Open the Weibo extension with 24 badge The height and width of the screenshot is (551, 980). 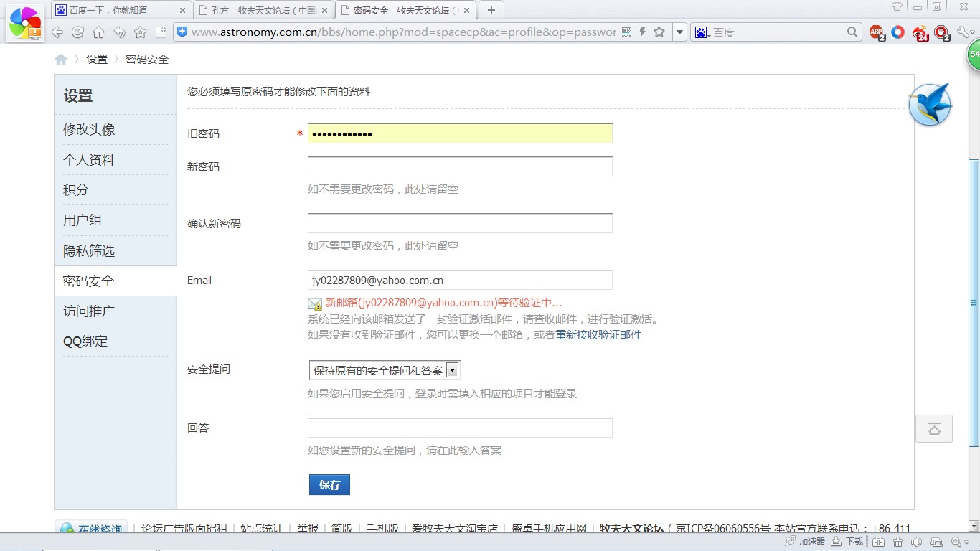point(920,32)
